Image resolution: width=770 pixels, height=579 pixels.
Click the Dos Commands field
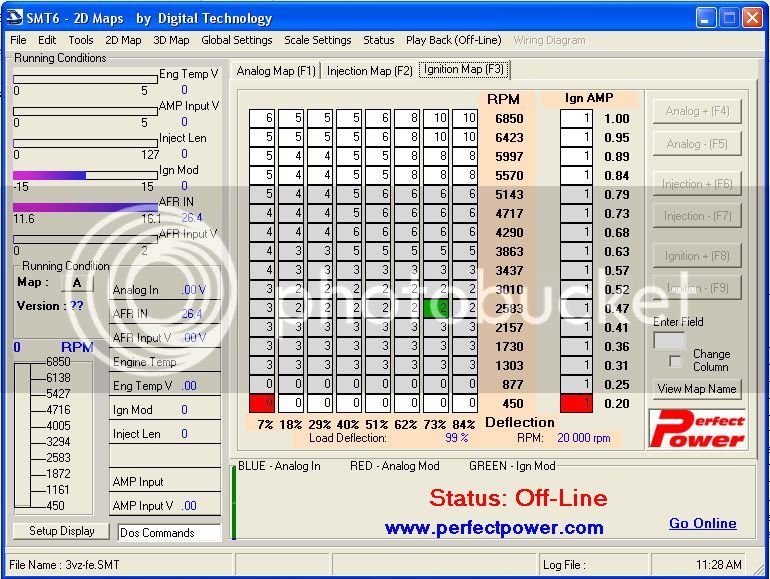point(168,533)
